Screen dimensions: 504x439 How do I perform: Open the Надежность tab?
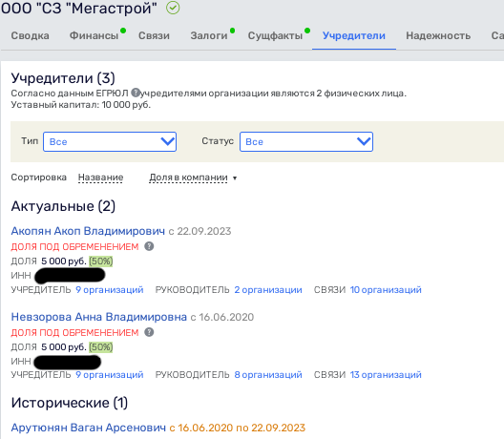click(438, 35)
